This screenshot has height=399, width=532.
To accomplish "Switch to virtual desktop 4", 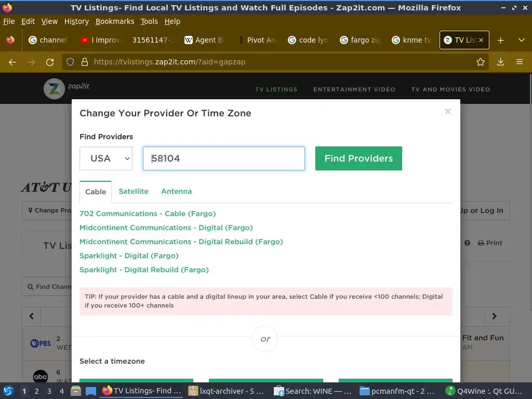I will tap(62, 391).
